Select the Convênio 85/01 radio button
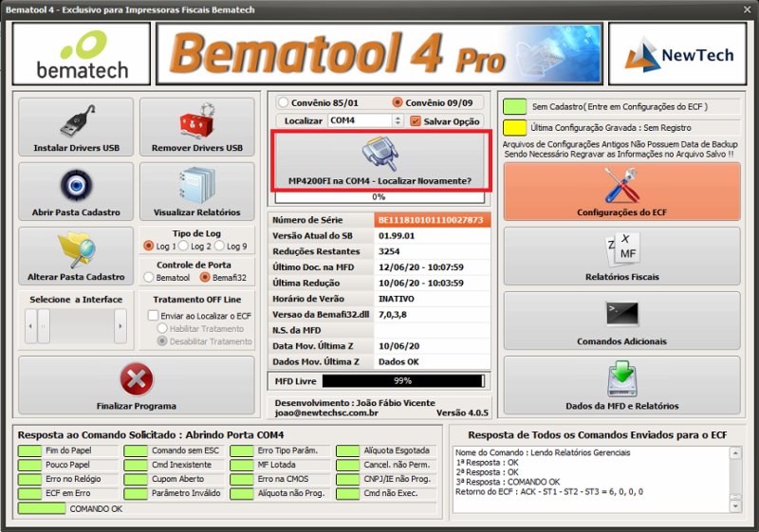This screenshot has width=759, height=532. pyautogui.click(x=283, y=102)
